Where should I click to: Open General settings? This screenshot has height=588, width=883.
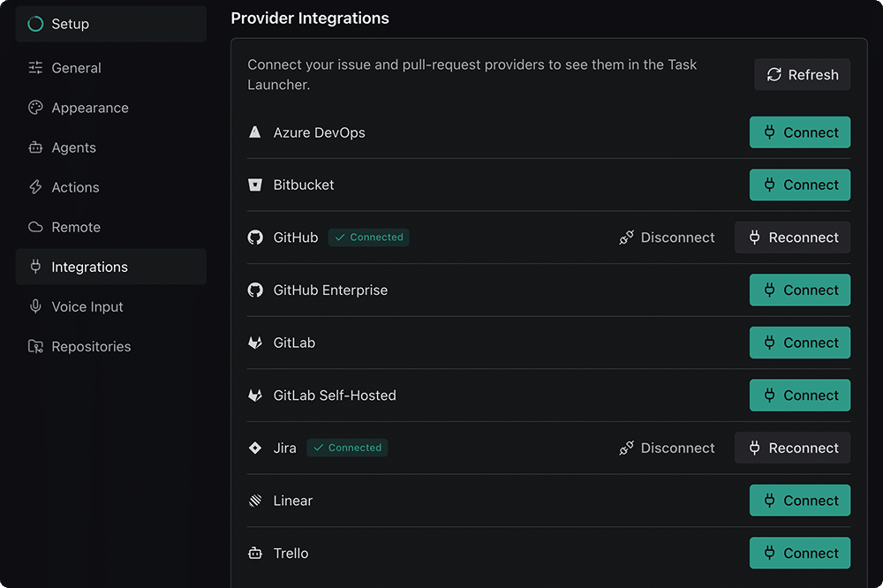(x=111, y=68)
